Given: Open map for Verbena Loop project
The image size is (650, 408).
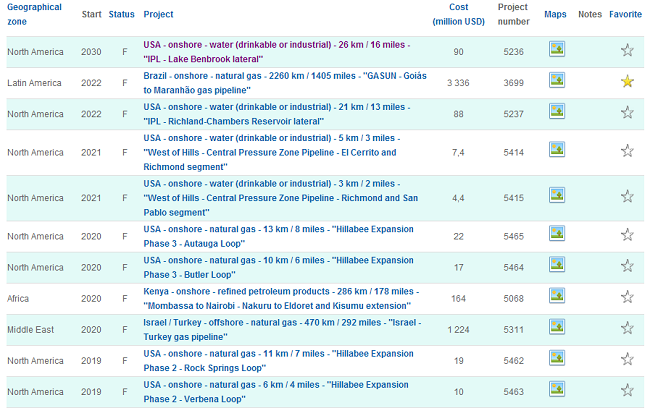Looking at the screenshot, I should point(557,389).
